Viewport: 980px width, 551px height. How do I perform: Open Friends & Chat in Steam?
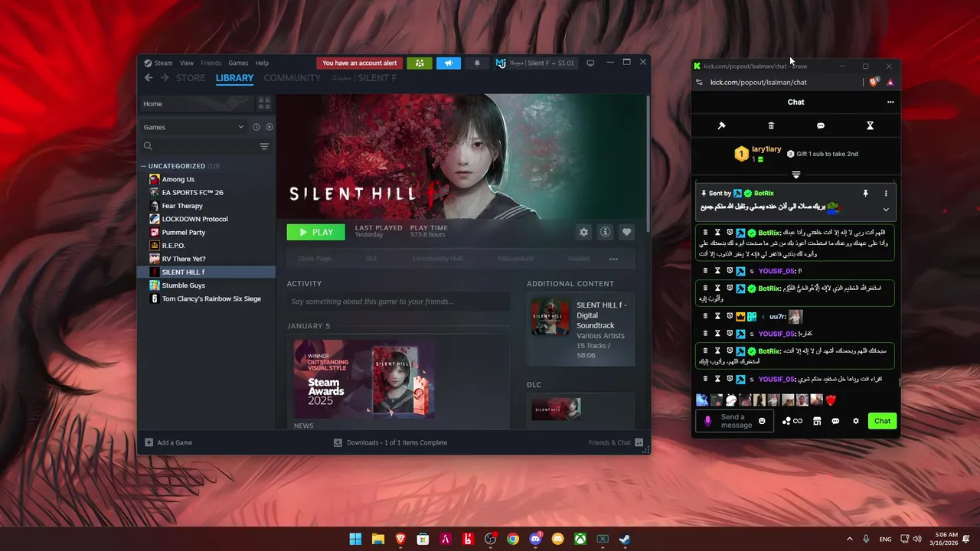616,442
